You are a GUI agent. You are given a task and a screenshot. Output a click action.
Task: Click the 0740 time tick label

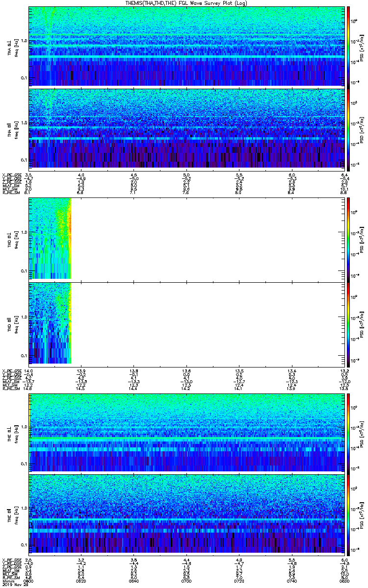coord(291,581)
